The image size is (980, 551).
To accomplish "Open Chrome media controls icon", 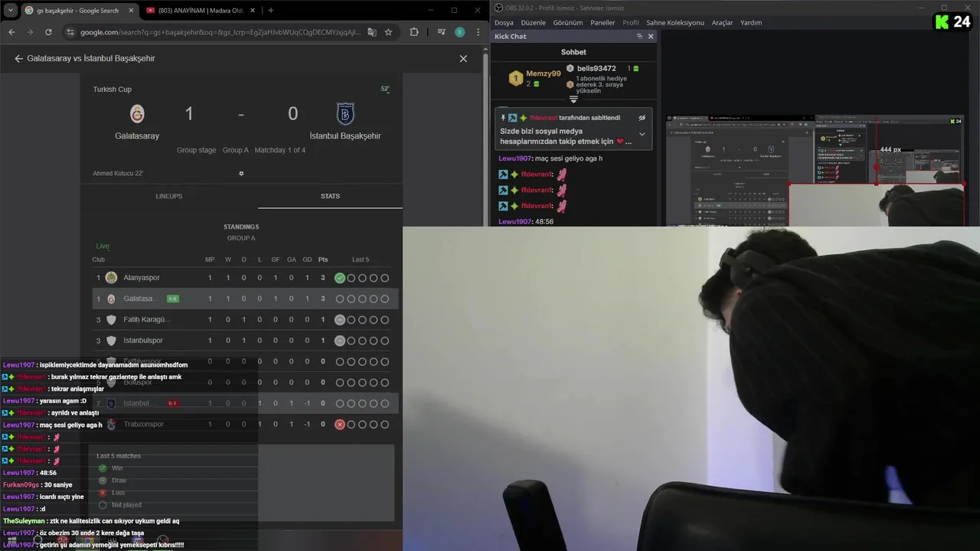I will [x=442, y=32].
